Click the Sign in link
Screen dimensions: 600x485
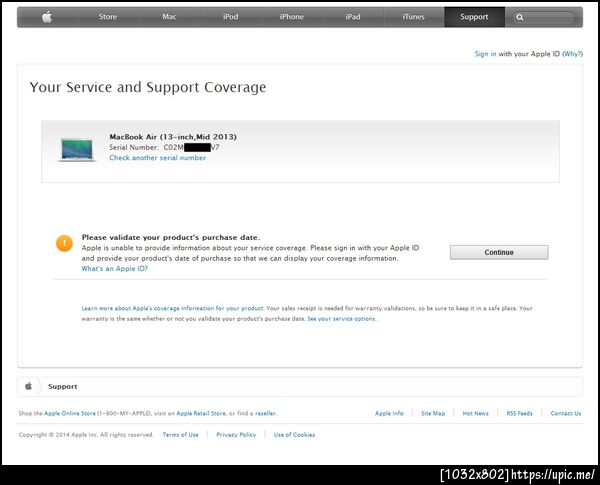tap(485, 54)
